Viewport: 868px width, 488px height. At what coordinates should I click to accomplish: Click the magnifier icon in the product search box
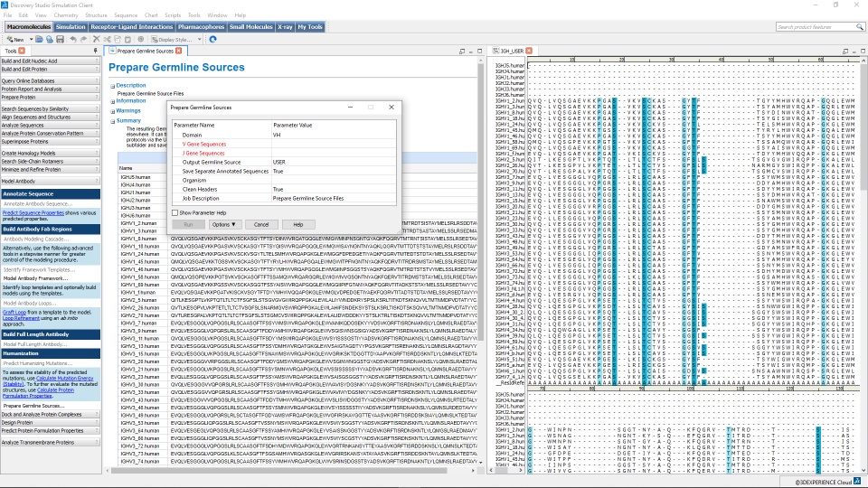(x=860, y=26)
